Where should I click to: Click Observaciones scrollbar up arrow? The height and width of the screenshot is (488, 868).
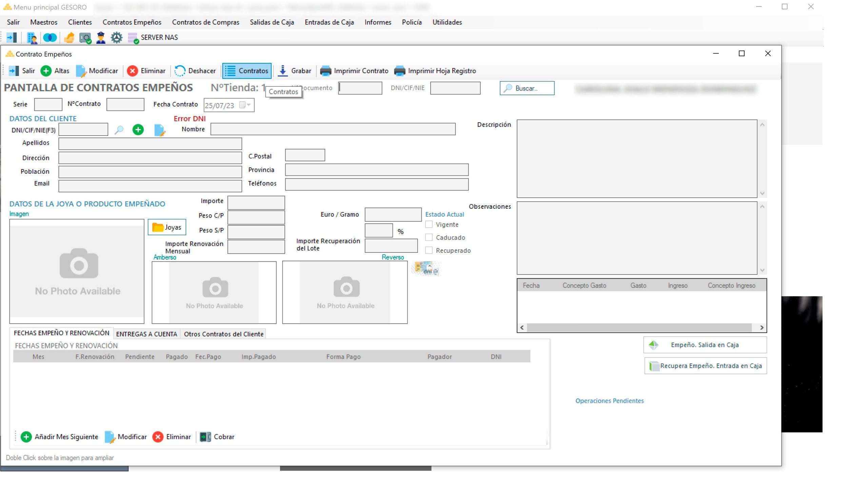762,206
